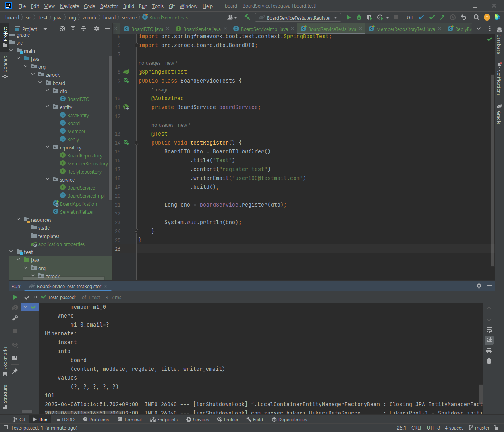Screen dimensions: 504x432
Task: Open the Run panel gear settings
Action: point(479,286)
